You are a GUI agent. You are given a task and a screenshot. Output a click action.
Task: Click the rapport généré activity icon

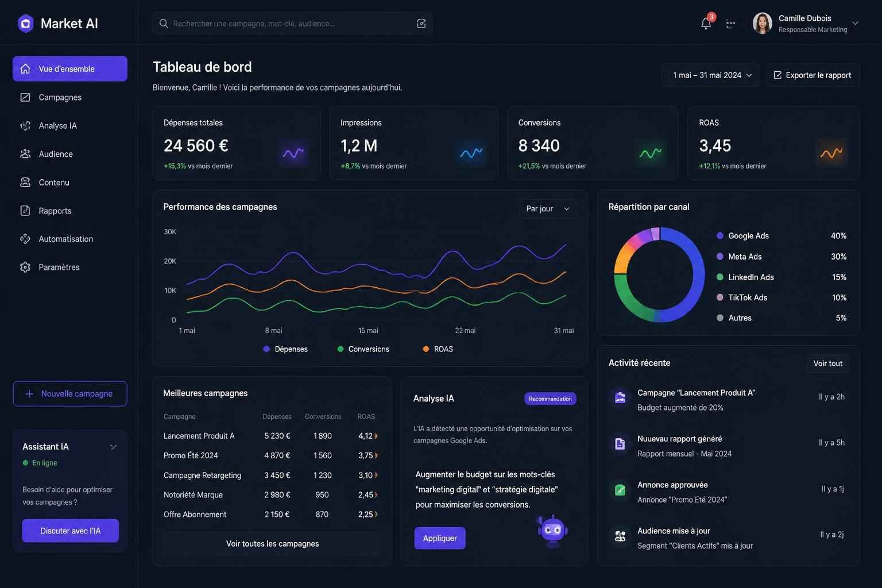pyautogui.click(x=620, y=443)
